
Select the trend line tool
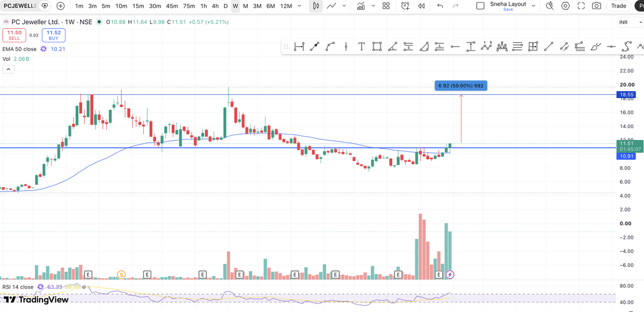[x=548, y=47]
